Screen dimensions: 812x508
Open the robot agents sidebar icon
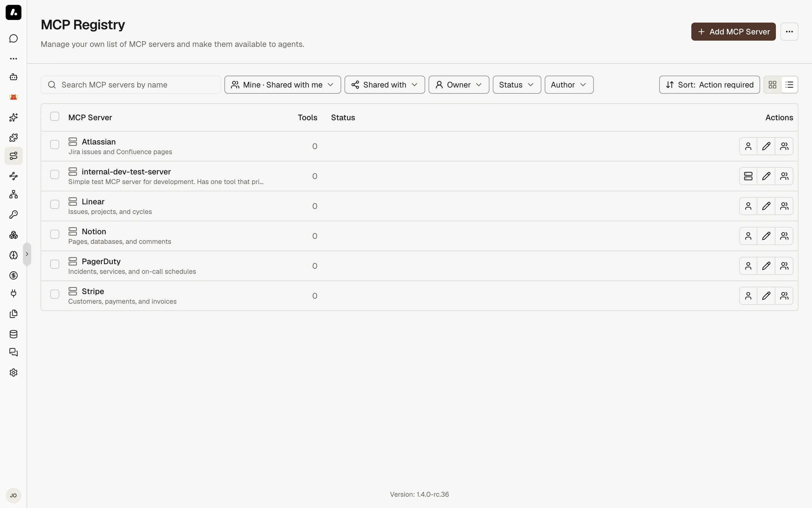pyautogui.click(x=14, y=77)
